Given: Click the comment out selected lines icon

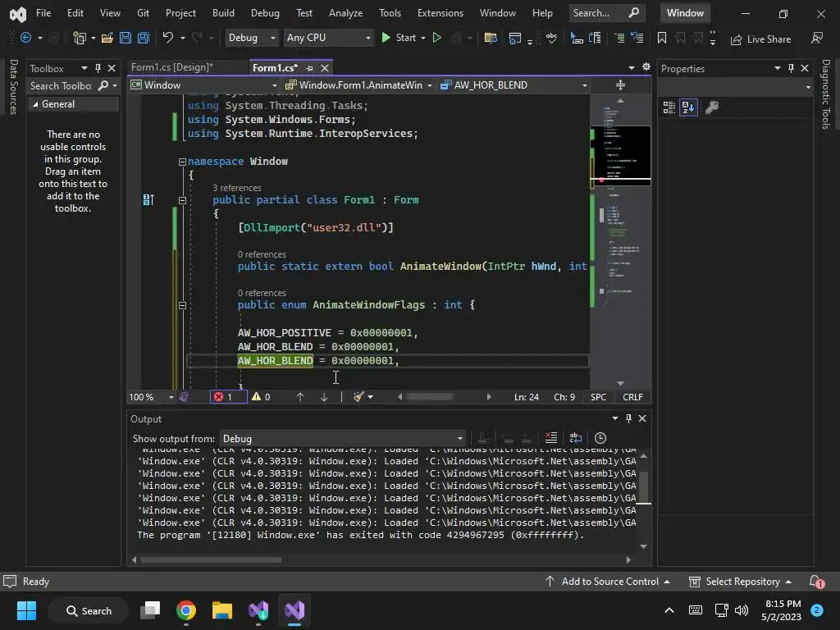Looking at the screenshot, I should pyautogui.click(x=619, y=38).
